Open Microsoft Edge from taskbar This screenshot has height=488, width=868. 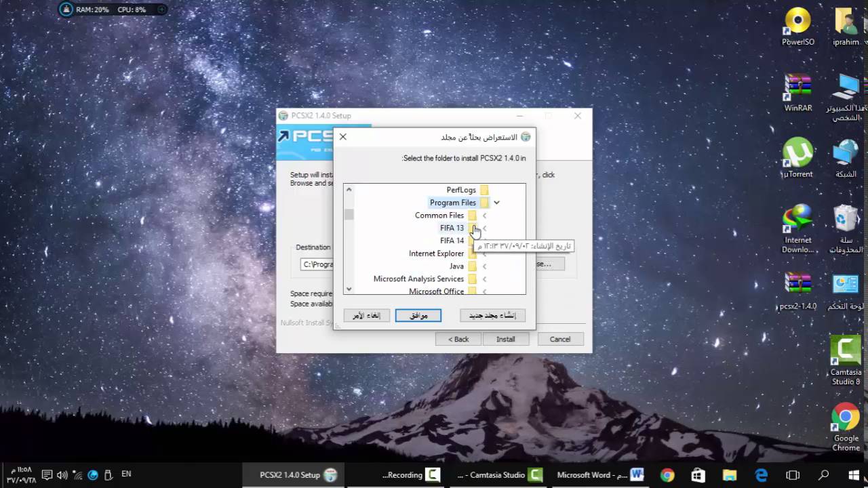click(761, 475)
